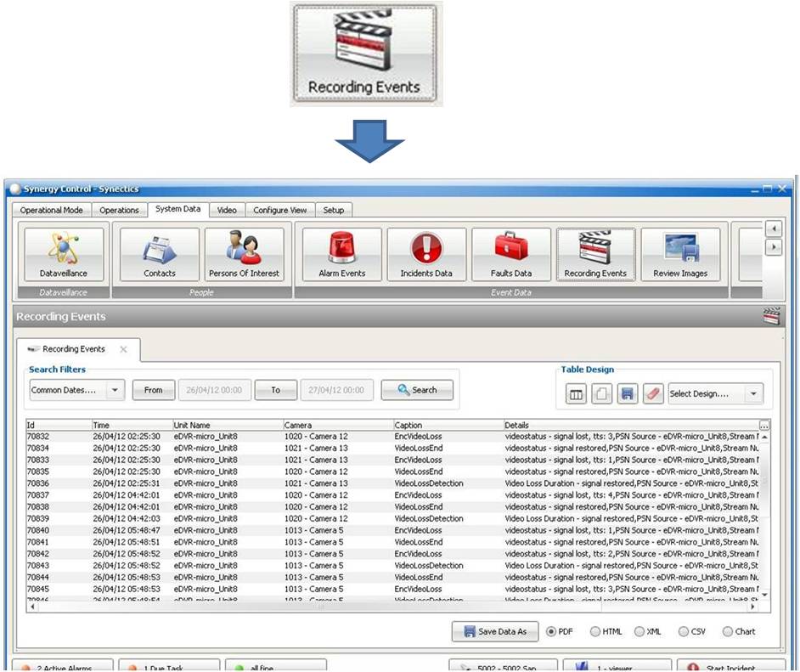Select the CSV export format
The image size is (800, 672).
pos(684,632)
